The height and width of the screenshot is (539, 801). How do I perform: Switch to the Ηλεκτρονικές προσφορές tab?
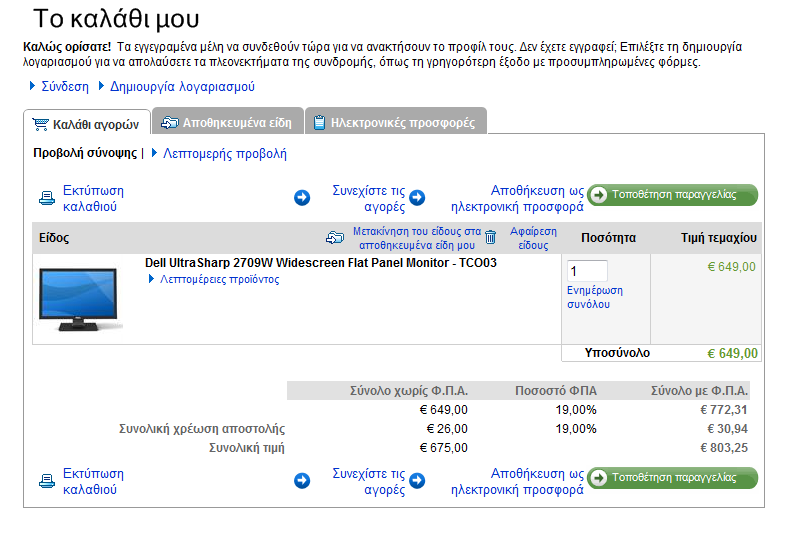(x=396, y=121)
